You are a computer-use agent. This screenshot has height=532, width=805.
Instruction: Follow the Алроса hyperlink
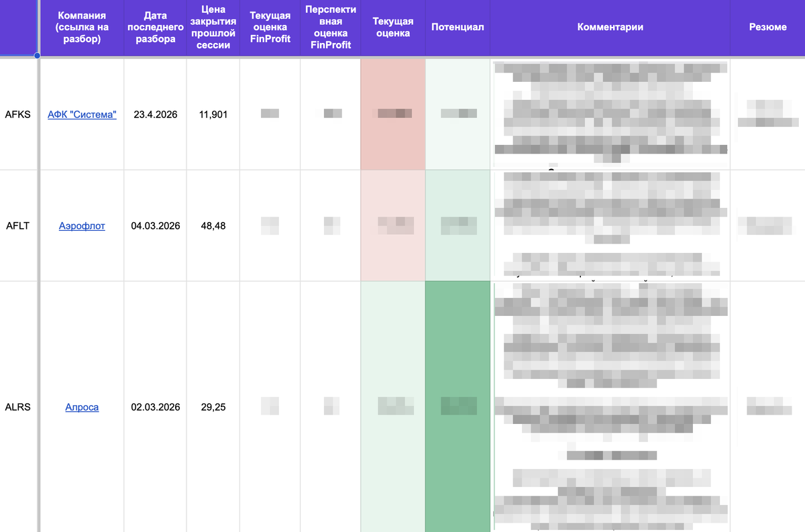tap(82, 407)
